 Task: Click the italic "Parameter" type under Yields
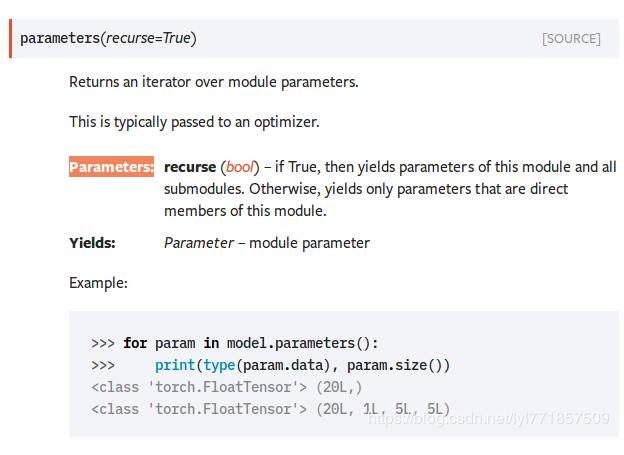pyautogui.click(x=198, y=243)
